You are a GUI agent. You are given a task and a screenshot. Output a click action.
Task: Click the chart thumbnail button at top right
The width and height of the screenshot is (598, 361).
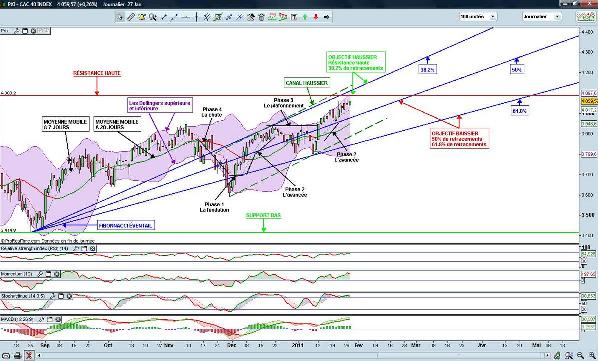coord(586,16)
